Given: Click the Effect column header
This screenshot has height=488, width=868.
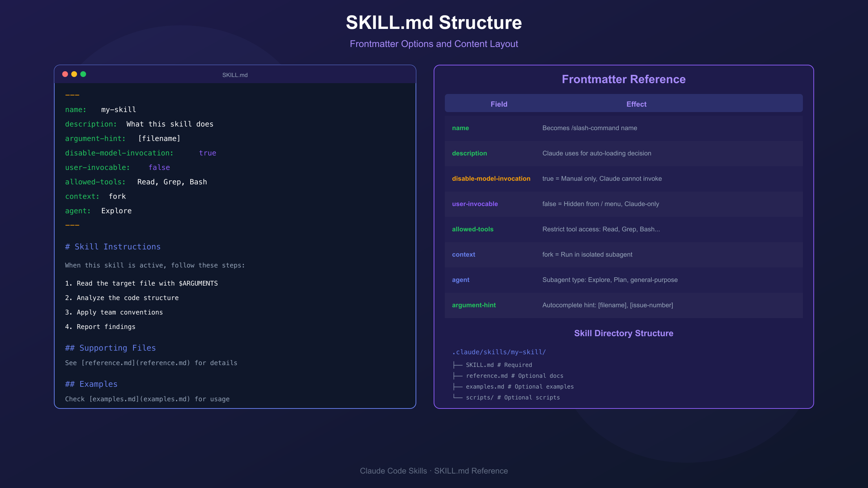Looking at the screenshot, I should (x=636, y=104).
